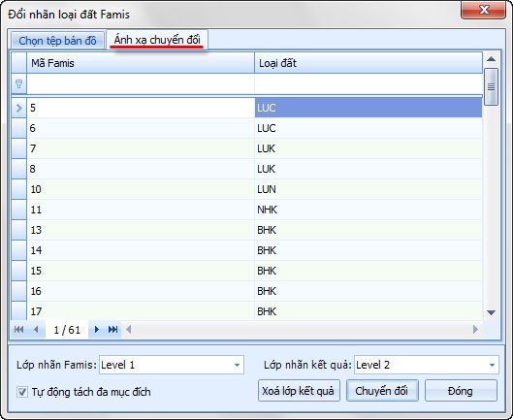Click Mã Famis cell with value 14
513x420 pixels.
(141, 250)
